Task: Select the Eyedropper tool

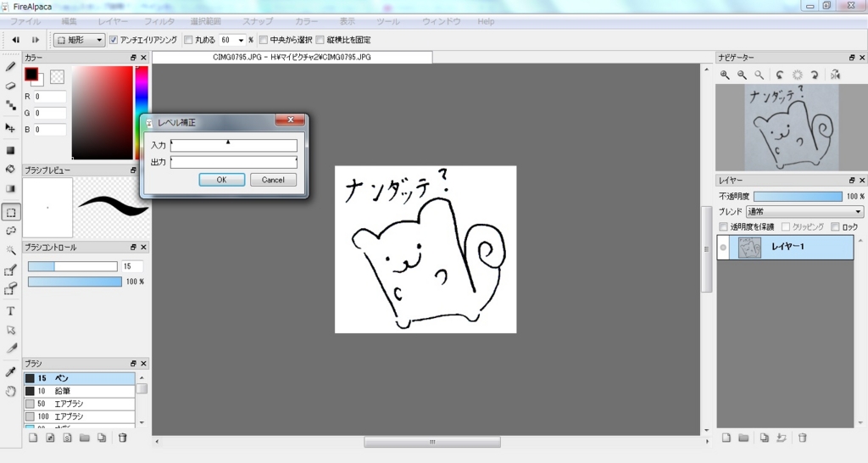Action: [x=10, y=371]
